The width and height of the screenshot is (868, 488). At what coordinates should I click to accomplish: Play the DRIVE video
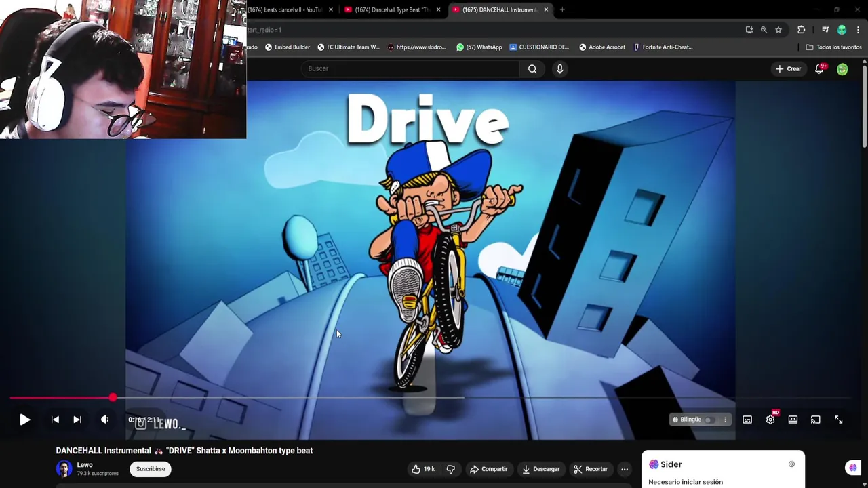[x=24, y=420]
